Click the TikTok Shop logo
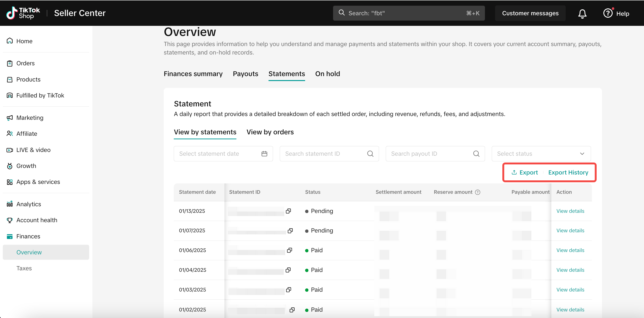 (23, 13)
